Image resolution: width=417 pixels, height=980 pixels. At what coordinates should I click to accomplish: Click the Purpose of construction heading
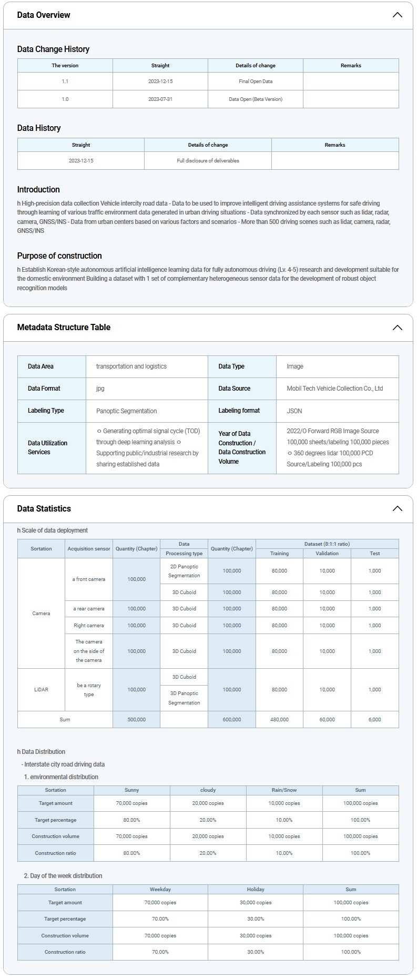[x=59, y=256]
